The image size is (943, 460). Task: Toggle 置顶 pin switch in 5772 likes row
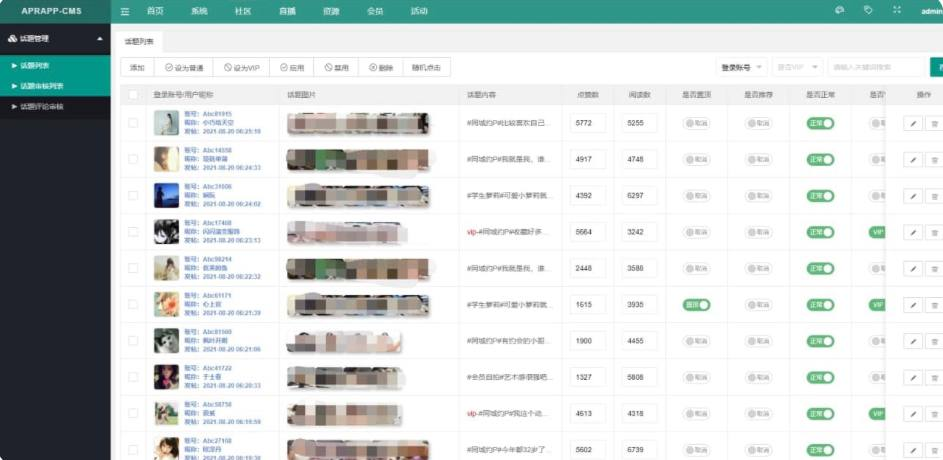(696, 123)
